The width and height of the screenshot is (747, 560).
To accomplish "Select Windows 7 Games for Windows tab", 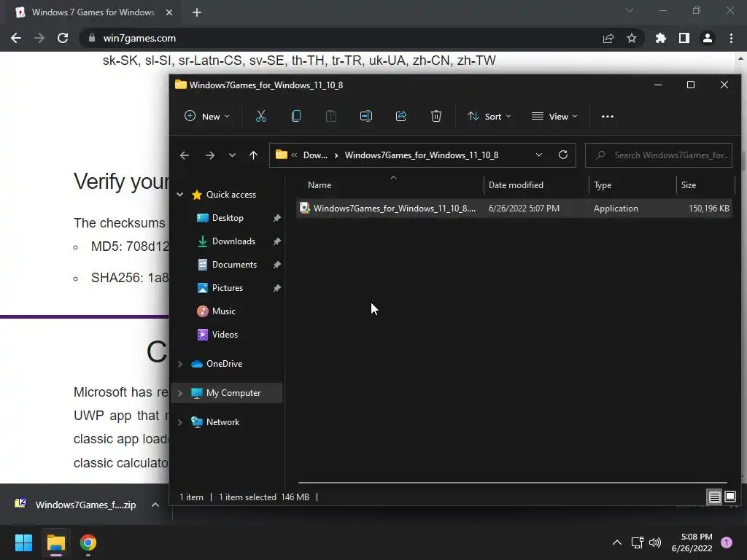I will [93, 12].
